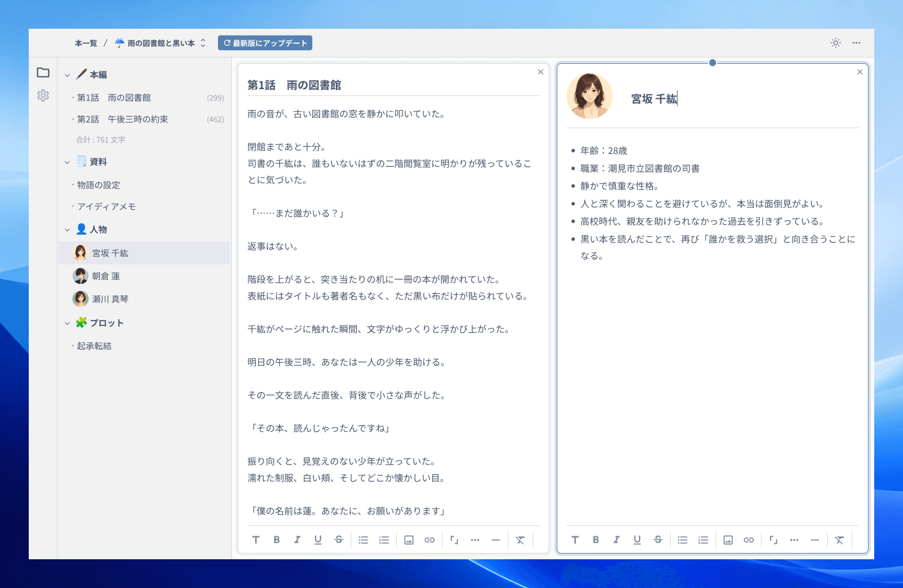Image resolution: width=903 pixels, height=588 pixels.
Task: Insert image in chapter editor
Action: coord(409,540)
